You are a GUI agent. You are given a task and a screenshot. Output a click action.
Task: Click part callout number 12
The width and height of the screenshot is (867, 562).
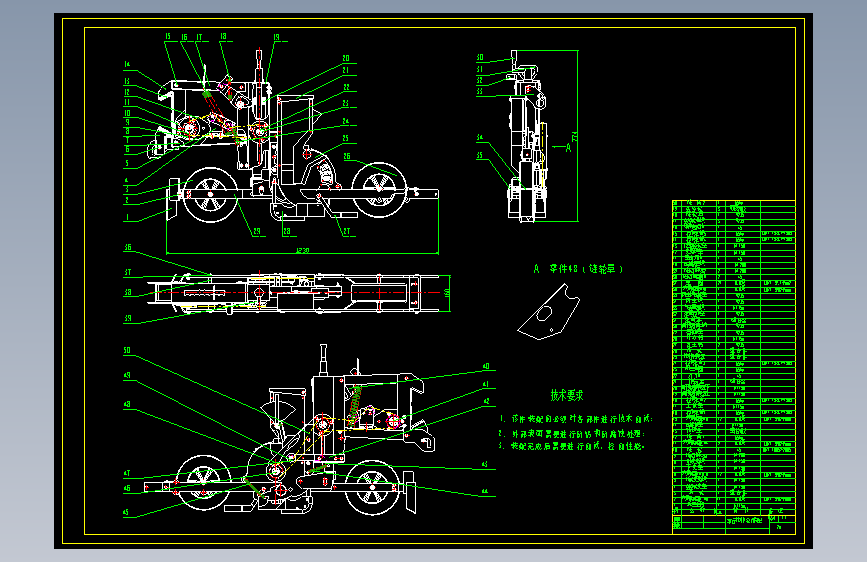[x=127, y=92]
